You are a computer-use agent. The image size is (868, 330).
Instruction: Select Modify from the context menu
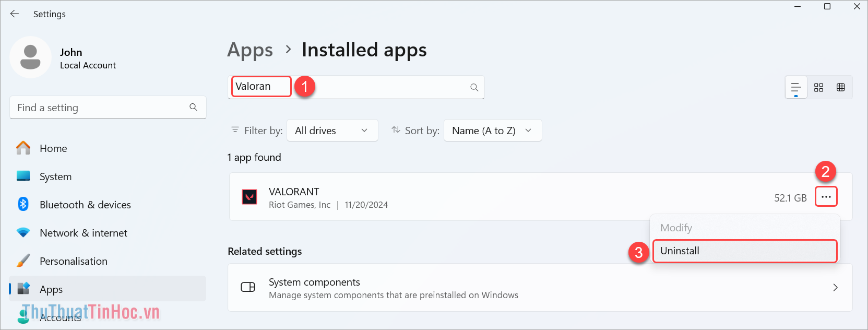tap(745, 228)
